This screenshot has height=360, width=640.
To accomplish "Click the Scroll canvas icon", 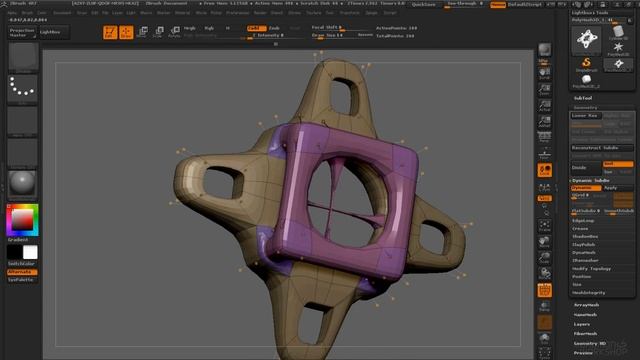I will (x=544, y=73).
